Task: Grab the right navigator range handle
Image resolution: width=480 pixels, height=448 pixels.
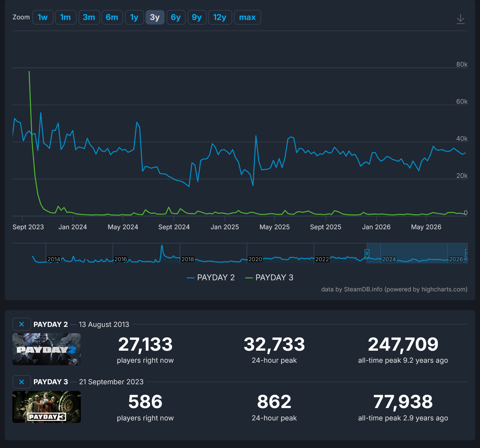Action: 467,253
